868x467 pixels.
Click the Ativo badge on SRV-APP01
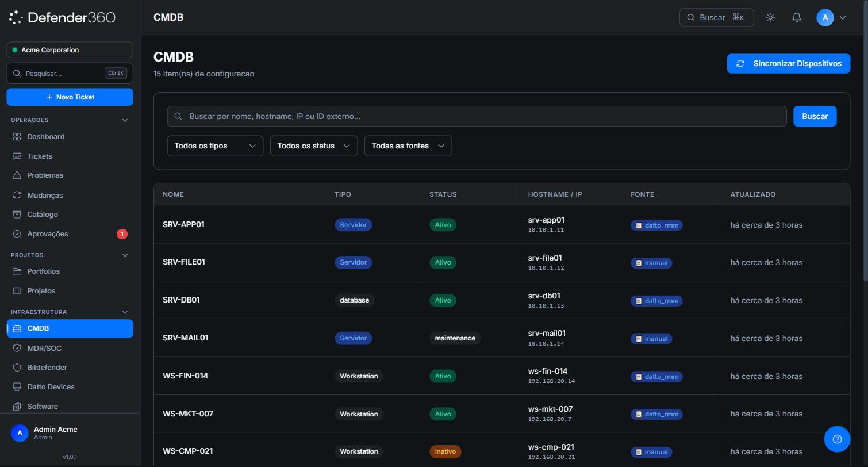pos(443,225)
